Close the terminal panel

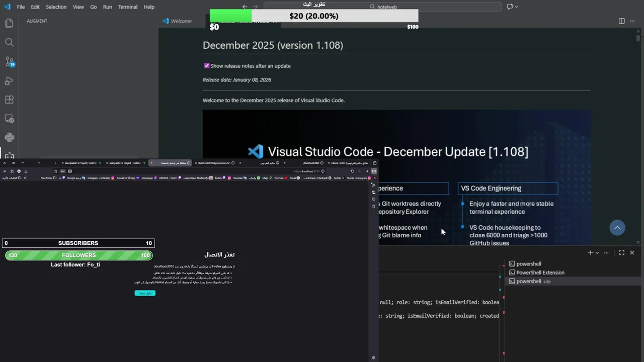coord(632,253)
